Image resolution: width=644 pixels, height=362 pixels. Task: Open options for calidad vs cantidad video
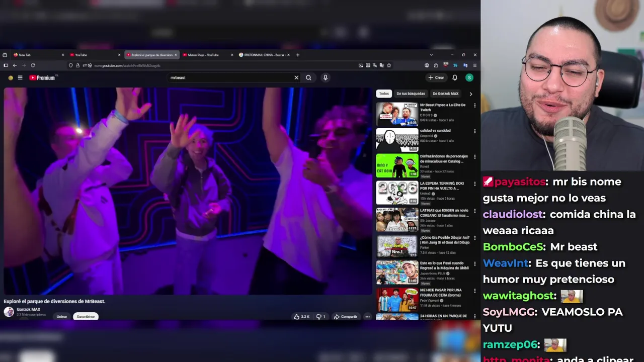(474, 131)
